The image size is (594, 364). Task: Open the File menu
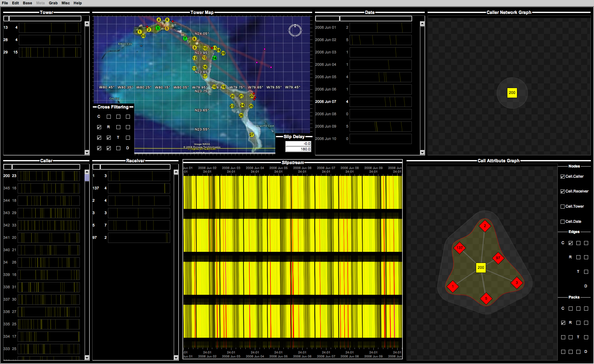click(5, 3)
